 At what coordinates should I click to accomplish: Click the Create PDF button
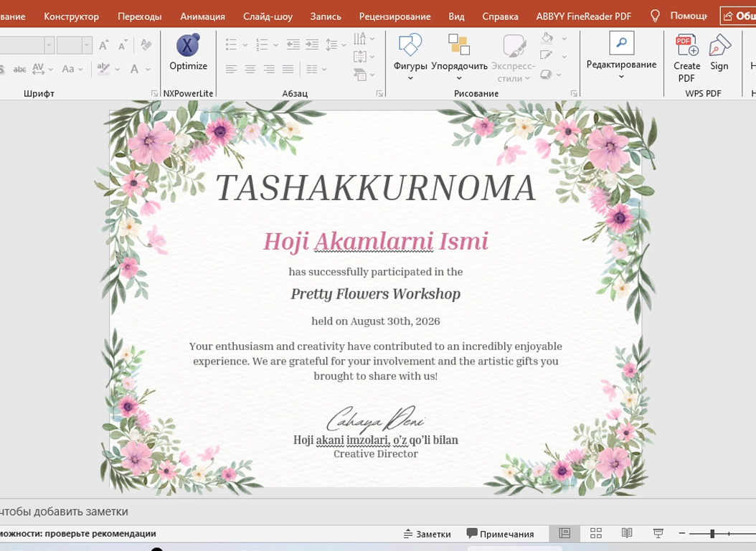point(686,58)
